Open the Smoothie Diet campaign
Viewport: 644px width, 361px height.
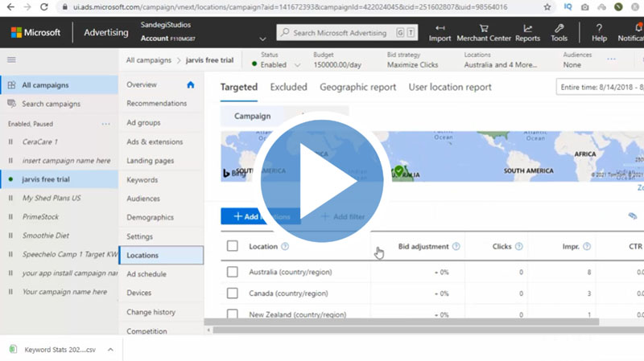[46, 236]
